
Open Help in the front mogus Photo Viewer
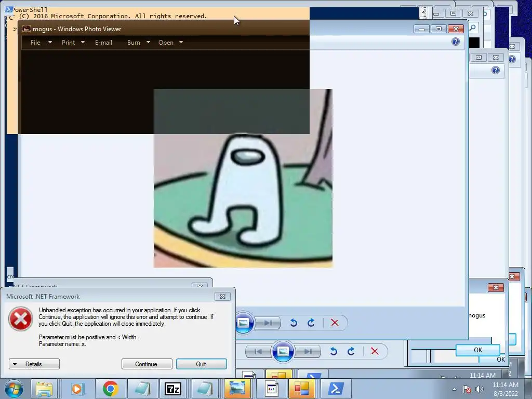point(456,42)
